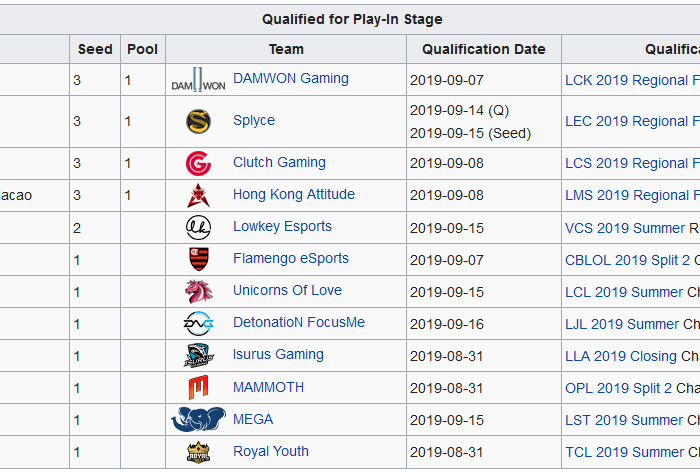Open the DAMWON Gaming team link
The image size is (700, 473).
click(x=291, y=78)
